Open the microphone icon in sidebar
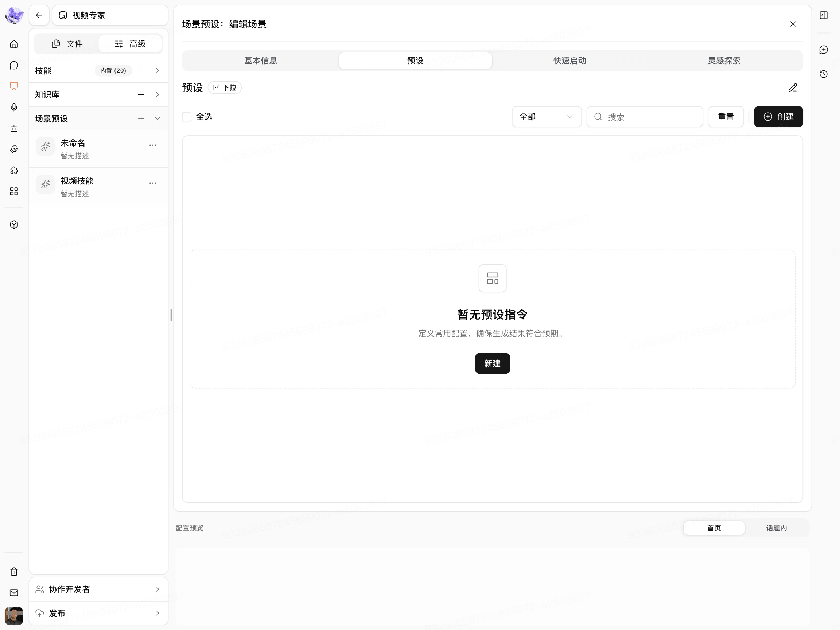The image size is (840, 630). (14, 107)
